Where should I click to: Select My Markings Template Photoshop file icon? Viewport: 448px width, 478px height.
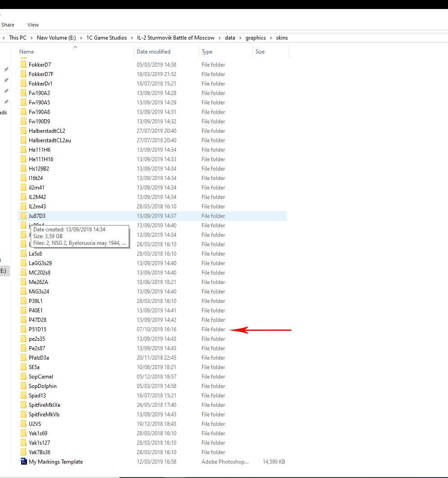[x=23, y=461]
